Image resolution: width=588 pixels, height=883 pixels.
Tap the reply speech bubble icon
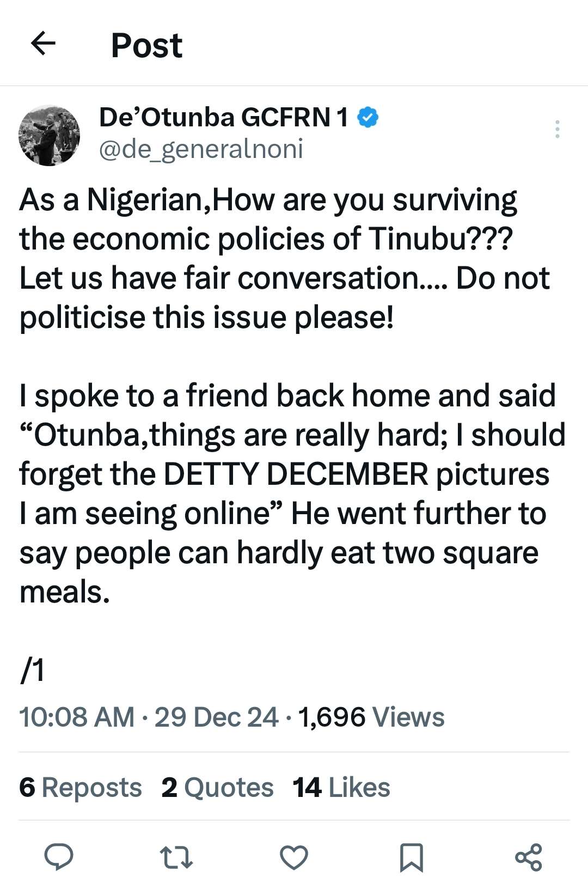(59, 857)
